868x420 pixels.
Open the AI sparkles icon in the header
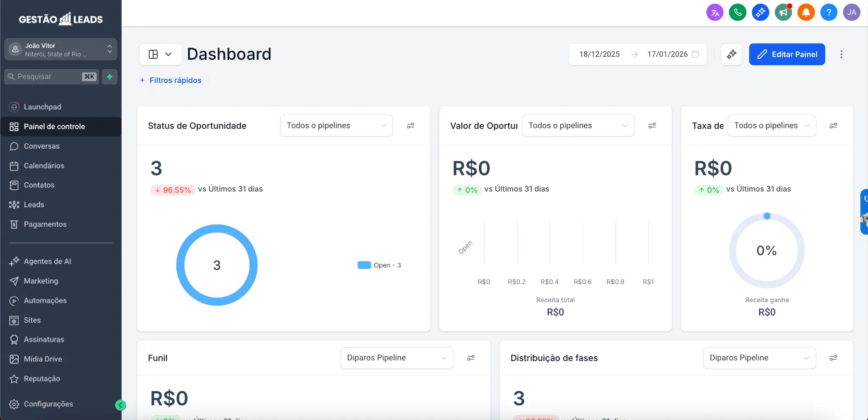pos(760,12)
